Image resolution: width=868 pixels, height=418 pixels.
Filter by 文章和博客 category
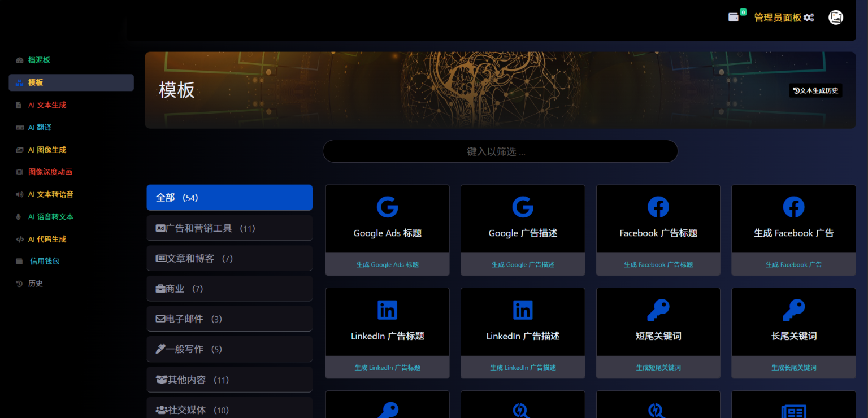pyautogui.click(x=229, y=259)
